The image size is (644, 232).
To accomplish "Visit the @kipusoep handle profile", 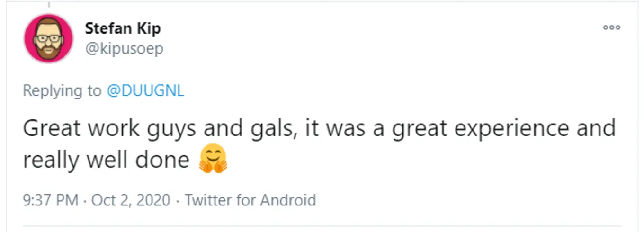I will [124, 48].
